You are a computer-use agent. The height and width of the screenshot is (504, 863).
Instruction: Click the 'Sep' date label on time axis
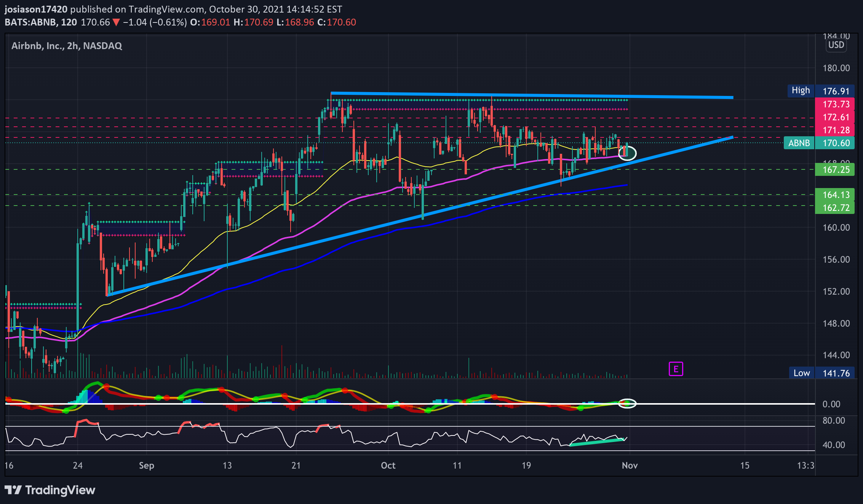146,465
